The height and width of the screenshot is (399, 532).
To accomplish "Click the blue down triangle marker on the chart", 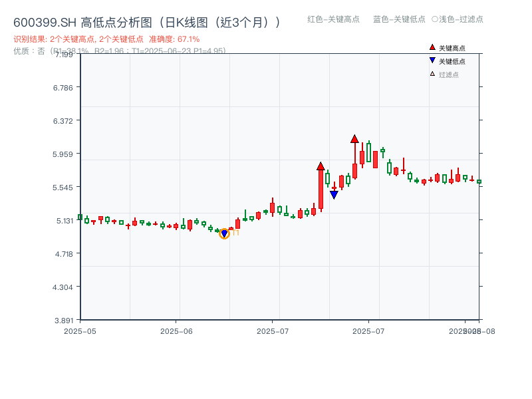I will coord(334,194).
